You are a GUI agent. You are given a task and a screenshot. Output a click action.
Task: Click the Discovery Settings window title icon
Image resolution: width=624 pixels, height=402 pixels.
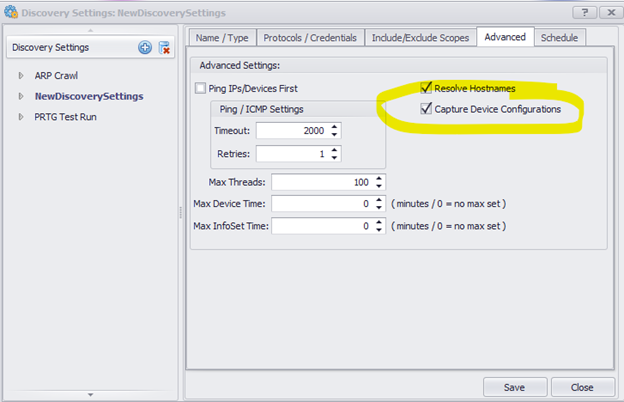12,12
